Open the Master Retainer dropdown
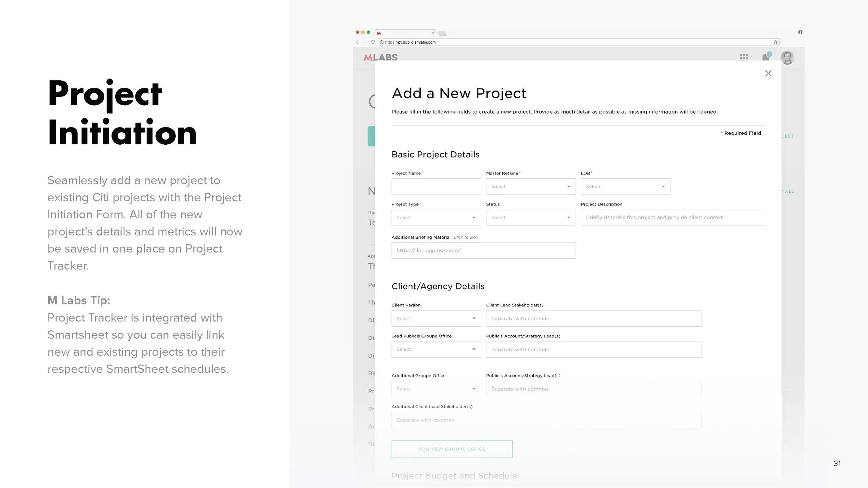The width and height of the screenshot is (868, 488). (x=531, y=186)
